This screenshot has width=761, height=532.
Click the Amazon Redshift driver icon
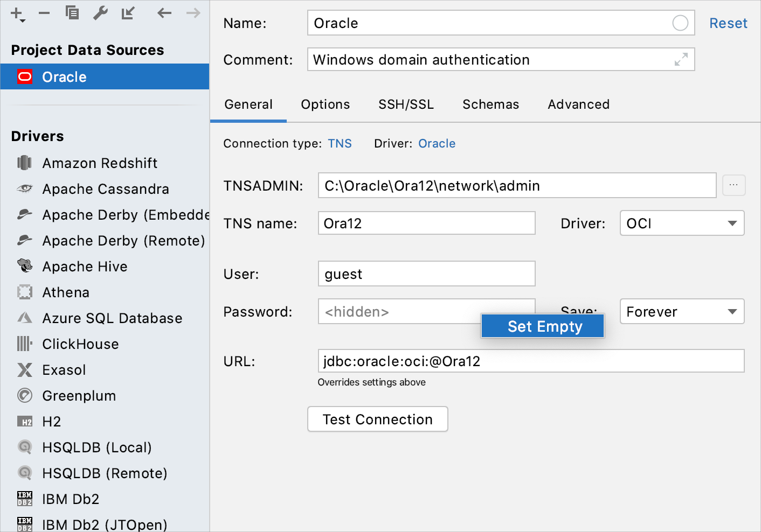(x=24, y=163)
